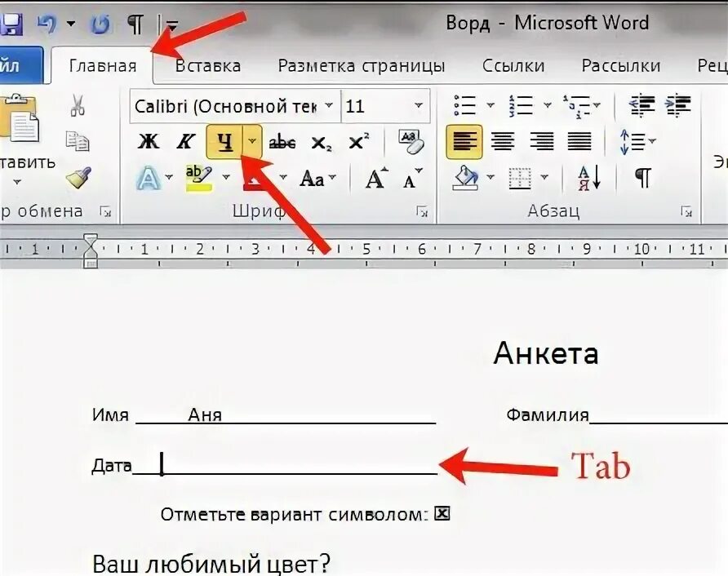Toggle italic К formatting
728x576 pixels.
186,142
